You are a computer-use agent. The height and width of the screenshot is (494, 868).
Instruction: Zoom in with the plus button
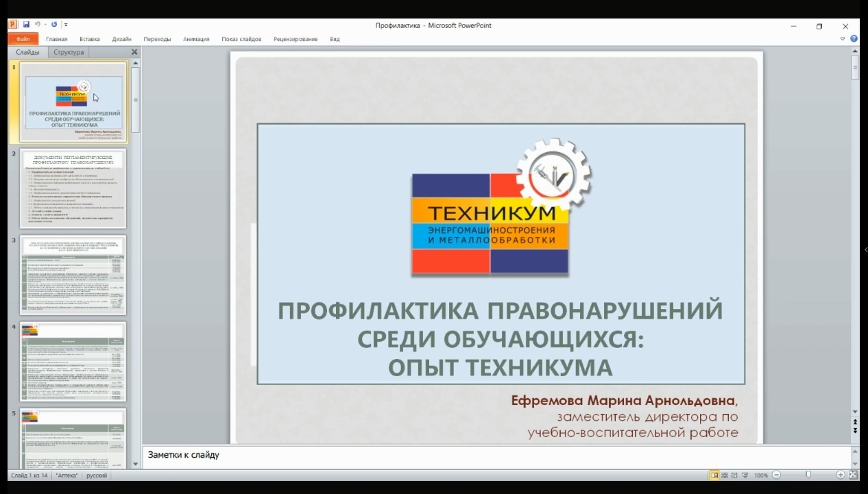click(x=841, y=475)
